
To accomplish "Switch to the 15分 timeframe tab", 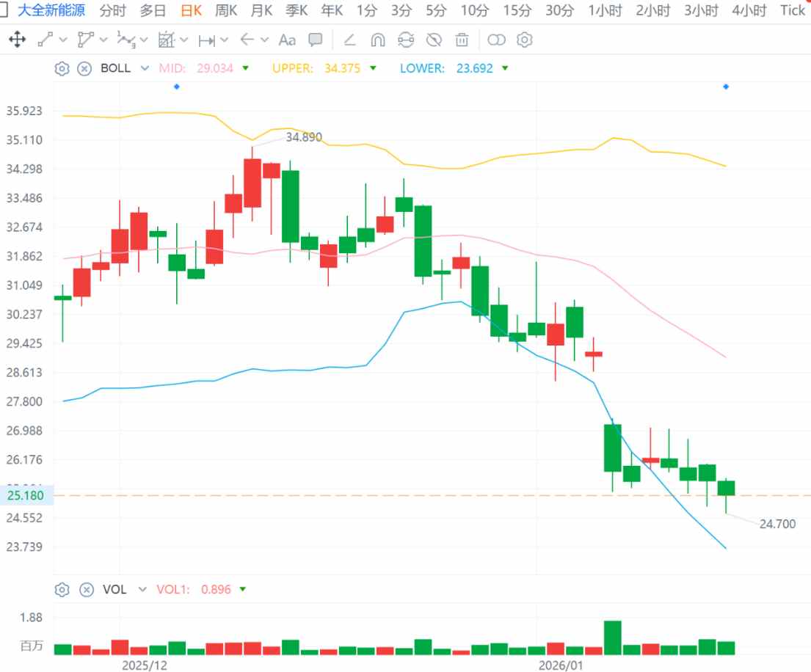I will point(517,10).
